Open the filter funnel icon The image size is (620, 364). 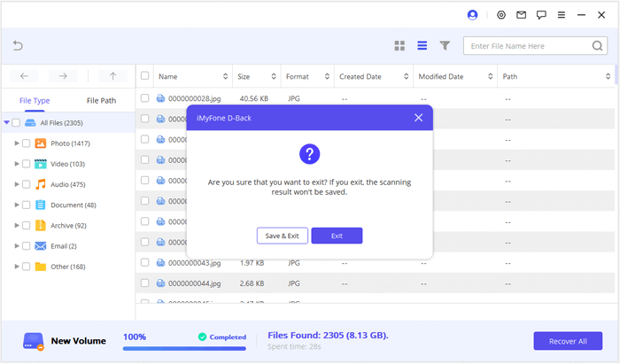click(x=445, y=46)
